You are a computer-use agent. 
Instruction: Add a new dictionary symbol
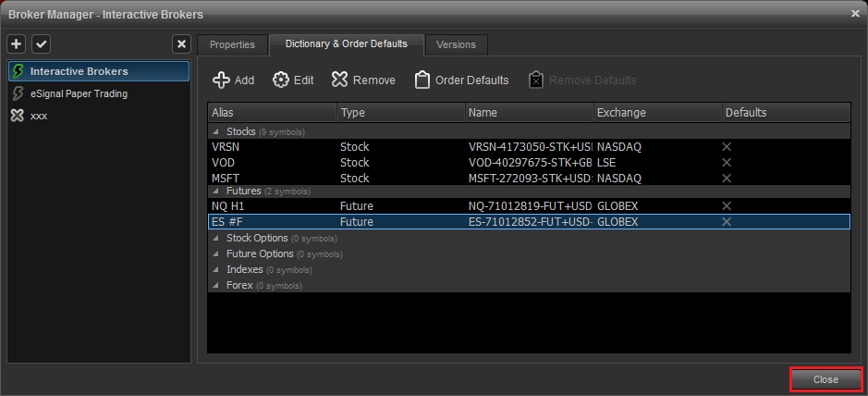pyautogui.click(x=234, y=80)
